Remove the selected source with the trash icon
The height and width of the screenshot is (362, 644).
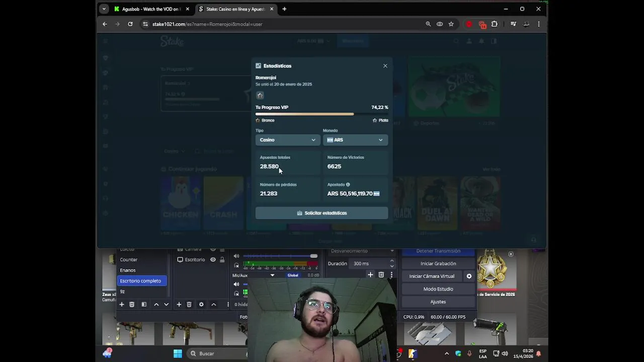(x=189, y=305)
